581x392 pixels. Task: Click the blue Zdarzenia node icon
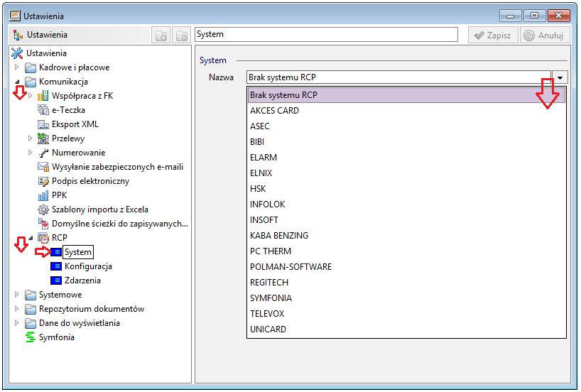coord(56,281)
